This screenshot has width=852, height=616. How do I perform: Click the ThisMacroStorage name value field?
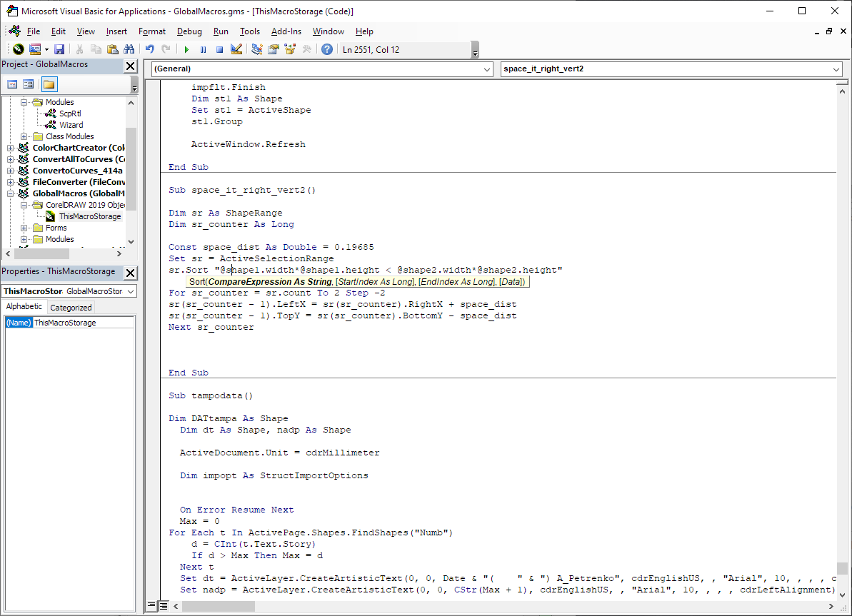click(x=84, y=323)
